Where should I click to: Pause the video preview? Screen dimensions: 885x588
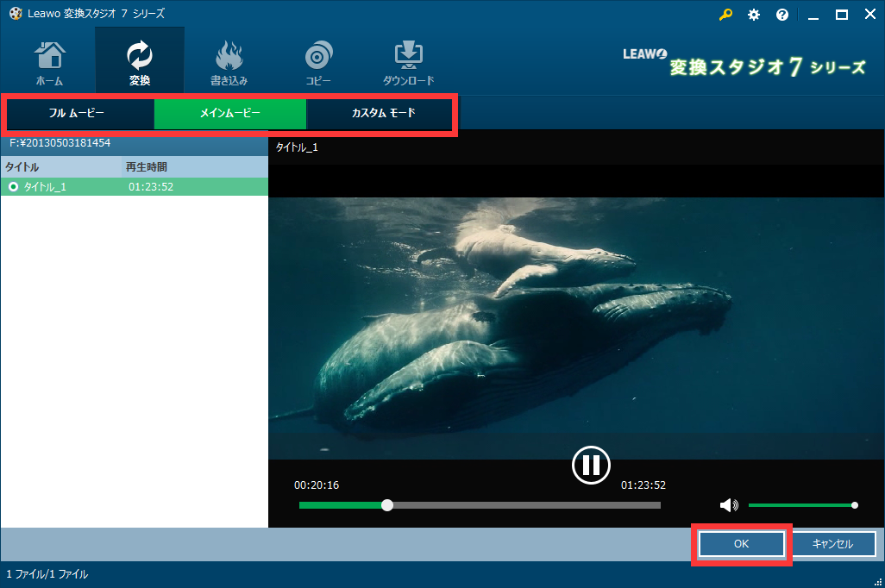pos(591,465)
